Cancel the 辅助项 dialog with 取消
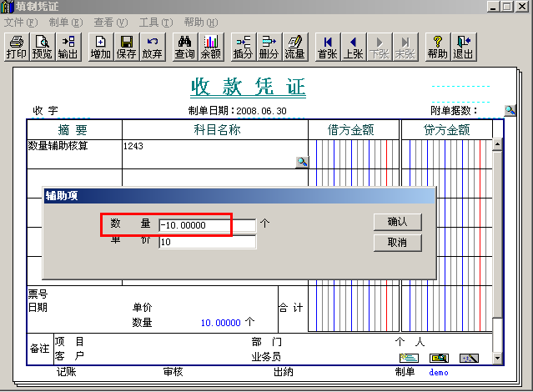 click(398, 243)
